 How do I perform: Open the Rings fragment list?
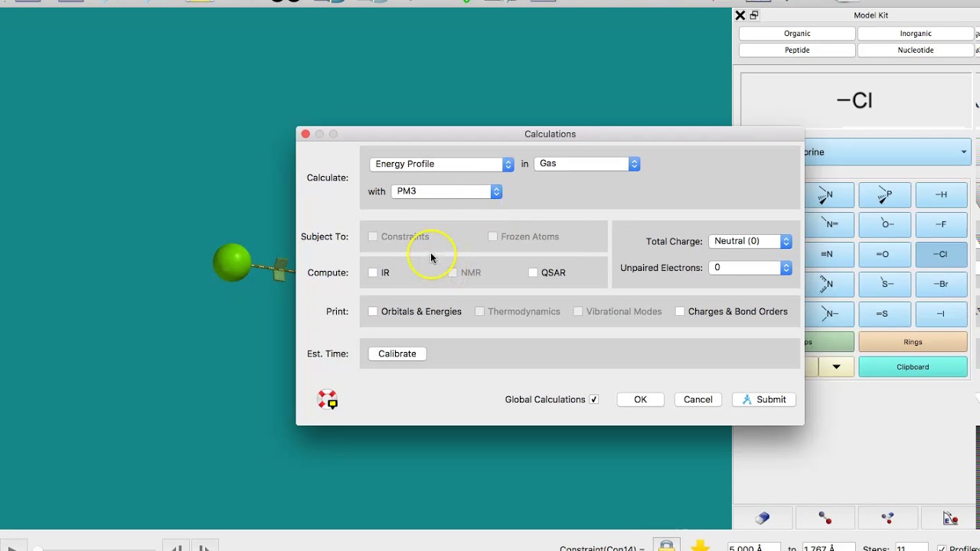913,342
